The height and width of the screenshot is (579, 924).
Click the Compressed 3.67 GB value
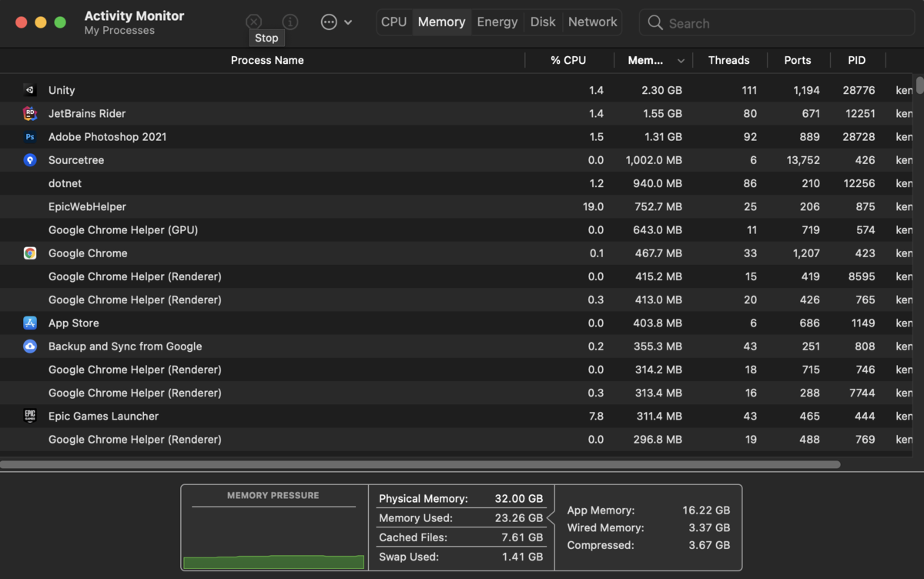(710, 545)
